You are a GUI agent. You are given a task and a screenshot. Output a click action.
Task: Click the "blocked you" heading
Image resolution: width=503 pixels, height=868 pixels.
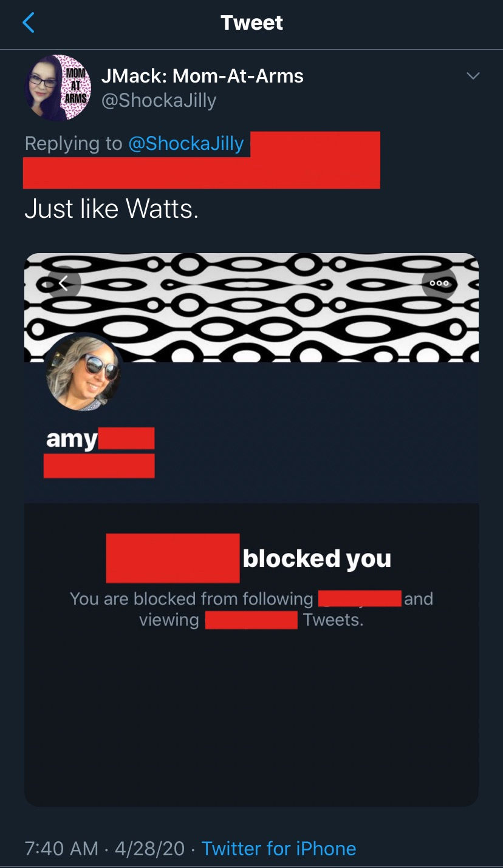tap(317, 558)
